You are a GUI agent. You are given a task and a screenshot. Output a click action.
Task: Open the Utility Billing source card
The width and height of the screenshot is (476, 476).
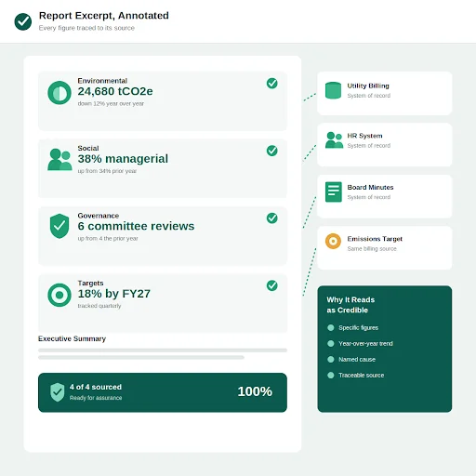pos(385,93)
